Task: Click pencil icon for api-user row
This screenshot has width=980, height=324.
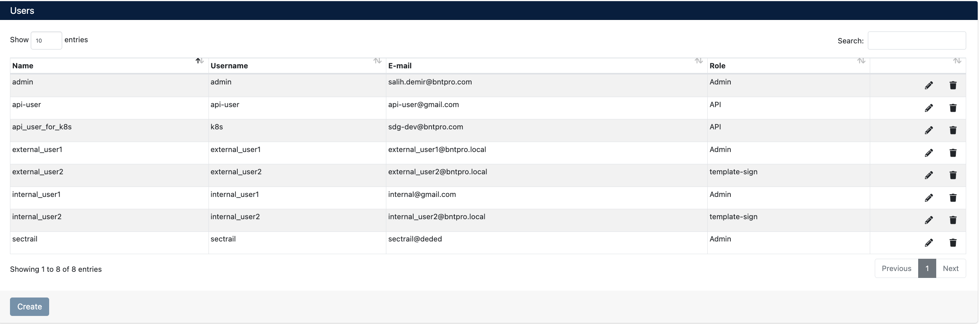Action: click(929, 108)
